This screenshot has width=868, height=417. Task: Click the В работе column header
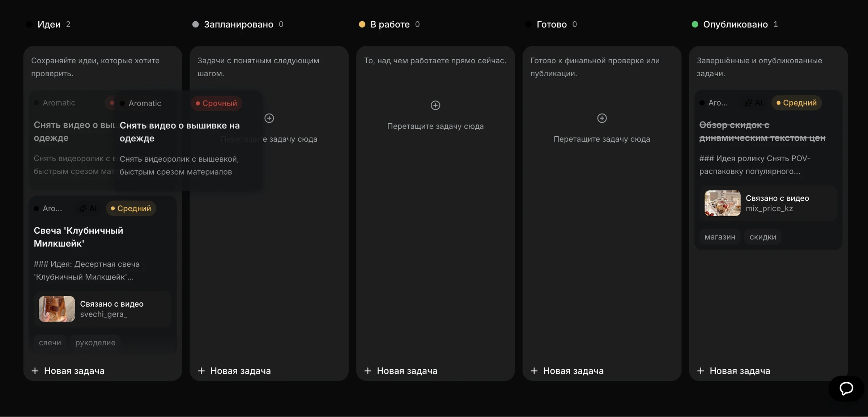(390, 24)
